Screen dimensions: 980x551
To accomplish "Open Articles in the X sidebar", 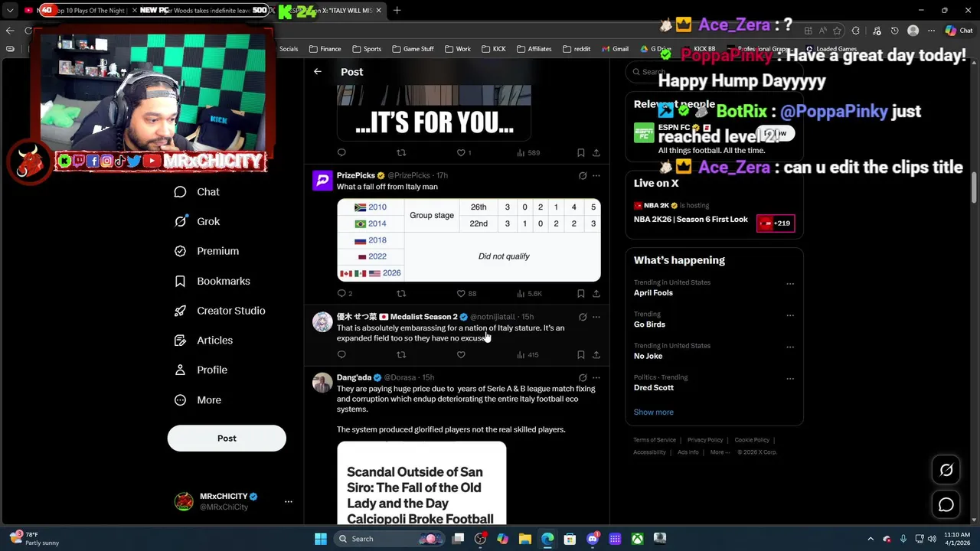I will [204, 341].
